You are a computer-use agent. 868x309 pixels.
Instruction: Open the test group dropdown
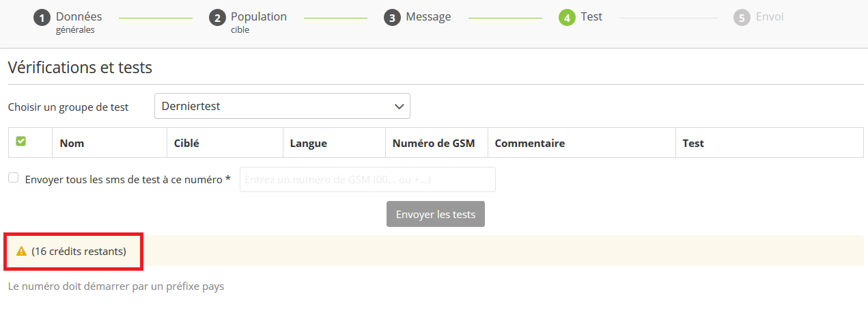click(x=281, y=107)
